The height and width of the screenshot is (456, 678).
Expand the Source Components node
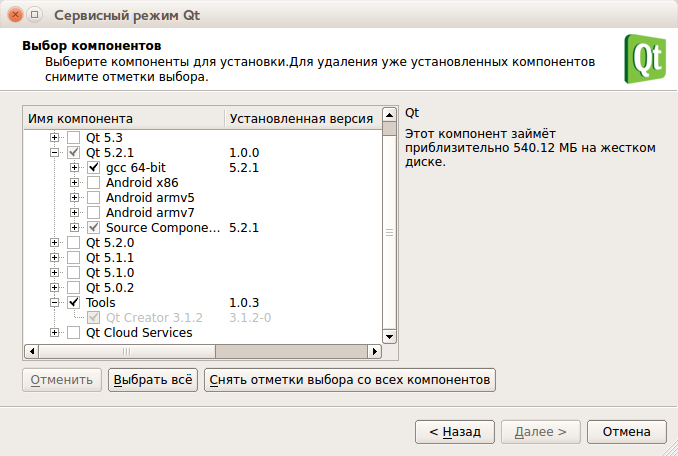(74, 227)
